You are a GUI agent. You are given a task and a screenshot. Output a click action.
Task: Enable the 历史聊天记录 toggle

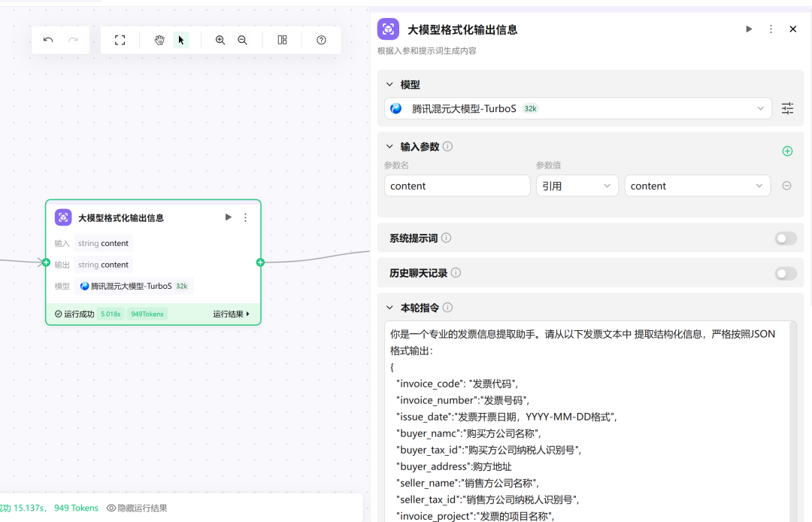coord(785,274)
